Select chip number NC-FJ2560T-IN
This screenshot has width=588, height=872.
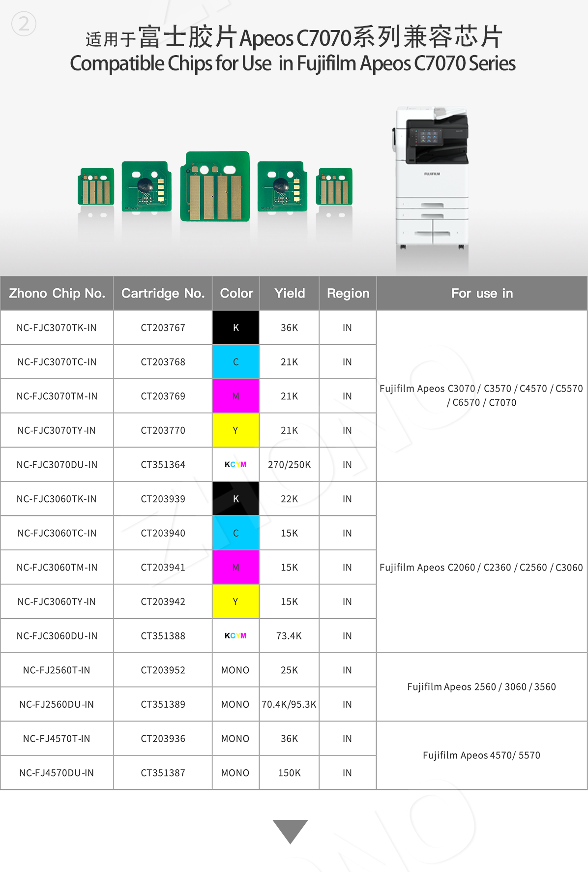pos(57,670)
